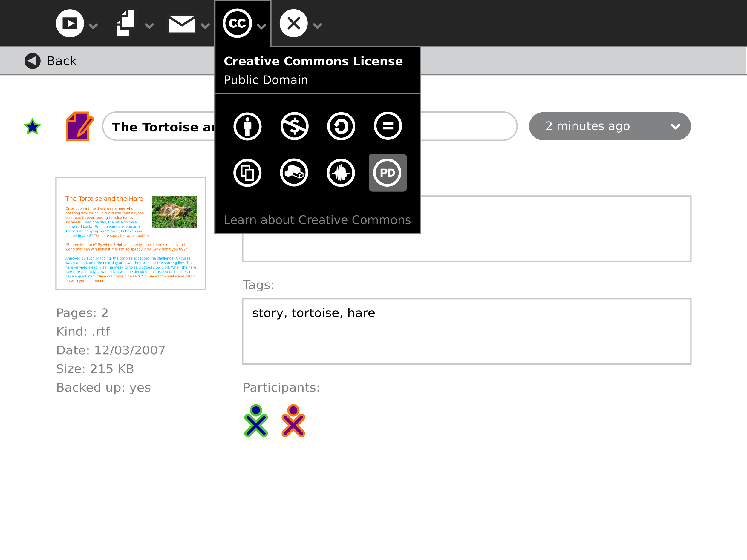Viewport: 747px width, 560px height.
Task: Toggle the Attribution license option
Action: [x=247, y=126]
